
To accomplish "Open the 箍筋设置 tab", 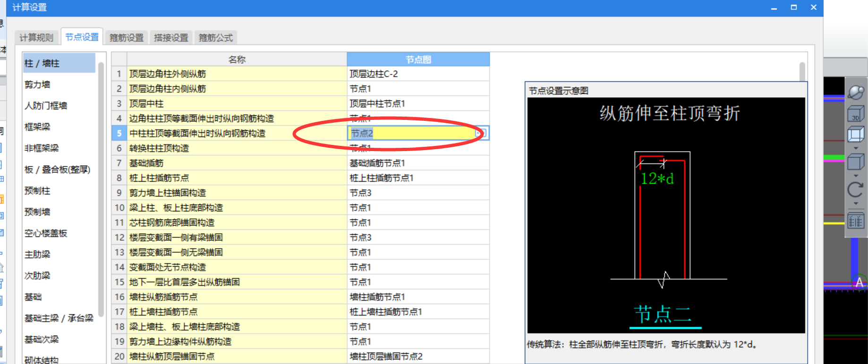I will [127, 38].
